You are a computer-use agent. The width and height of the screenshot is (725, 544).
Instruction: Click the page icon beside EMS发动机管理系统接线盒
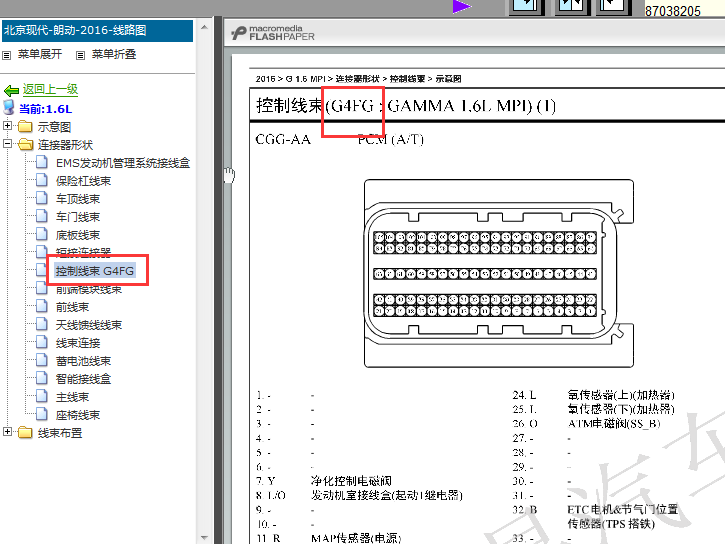pos(42,162)
